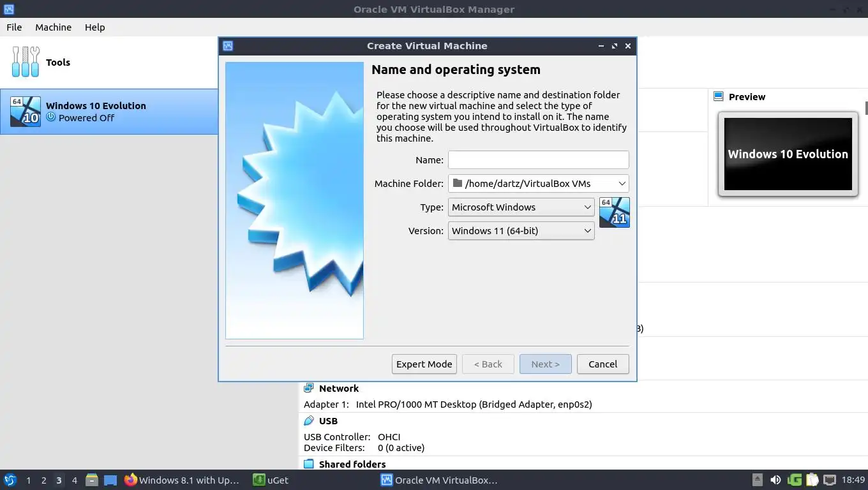Image resolution: width=868 pixels, height=490 pixels.
Task: Open the file manager icon in taskbar
Action: (92, 480)
